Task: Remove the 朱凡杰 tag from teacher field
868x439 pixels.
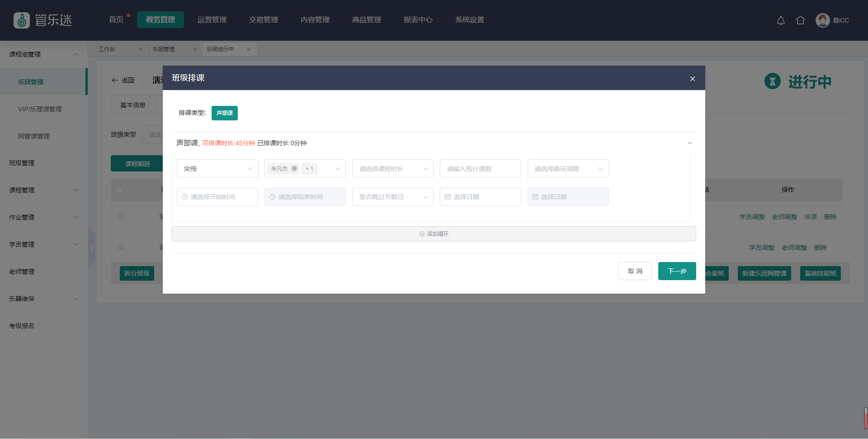Action: tap(294, 169)
